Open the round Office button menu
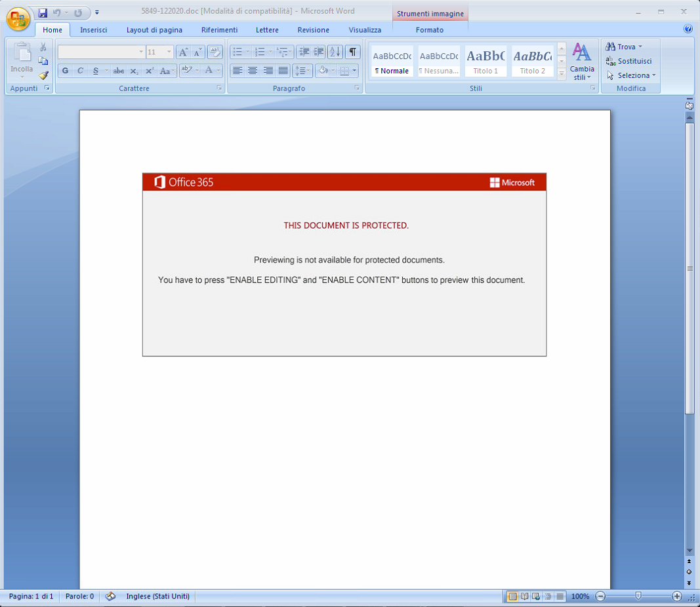Image resolution: width=700 pixels, height=607 pixels. click(x=18, y=19)
